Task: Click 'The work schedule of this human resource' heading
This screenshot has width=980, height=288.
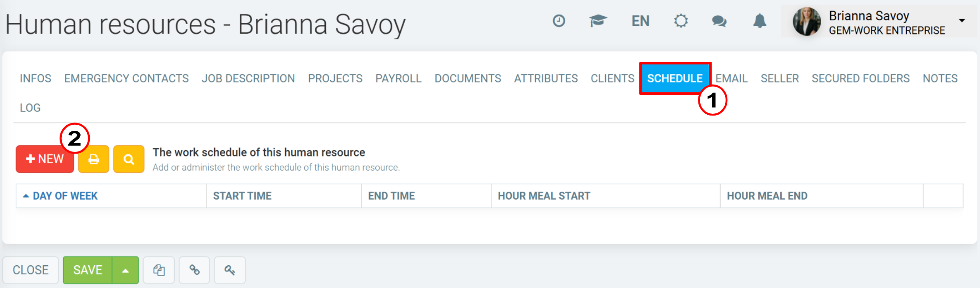Action: click(x=259, y=152)
